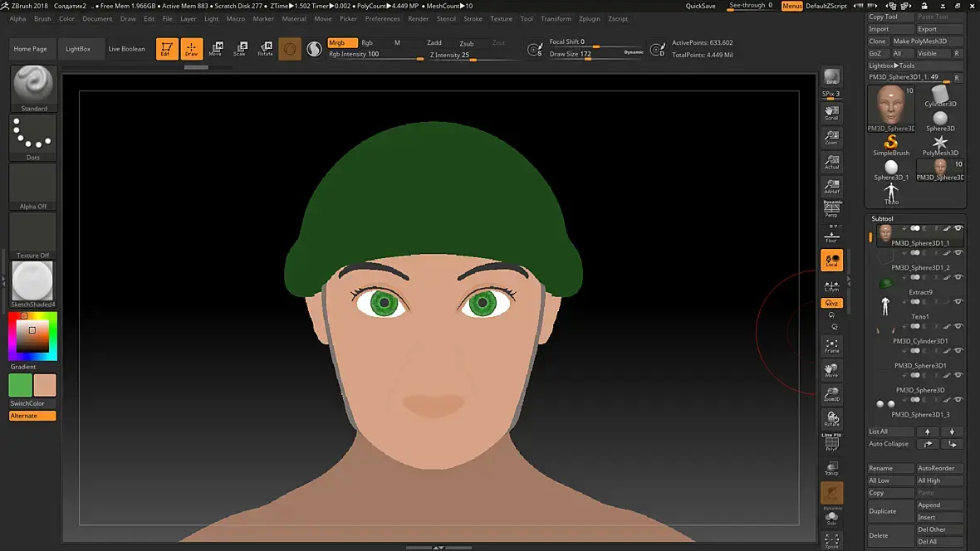980x551 pixels.
Task: Toggle Zadd sculpting mode
Action: tap(434, 43)
